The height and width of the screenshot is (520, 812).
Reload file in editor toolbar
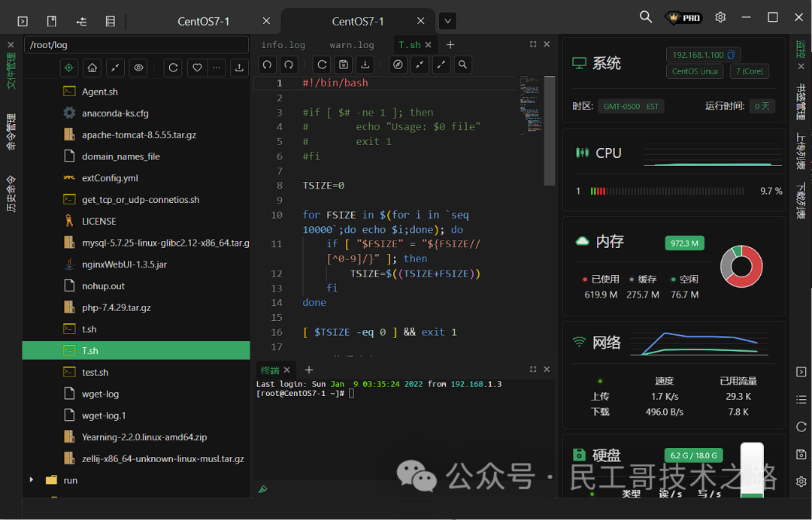click(322, 65)
